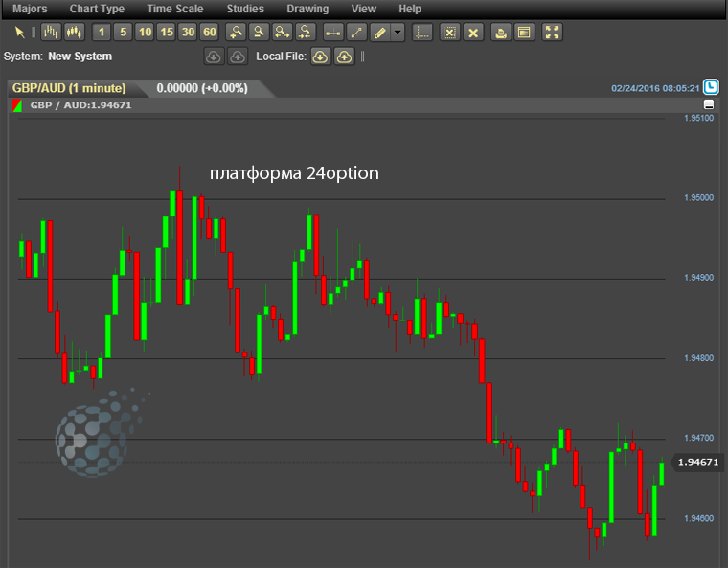Click the 1.94671 current price marker
This screenshot has height=568, width=728.
[697, 462]
